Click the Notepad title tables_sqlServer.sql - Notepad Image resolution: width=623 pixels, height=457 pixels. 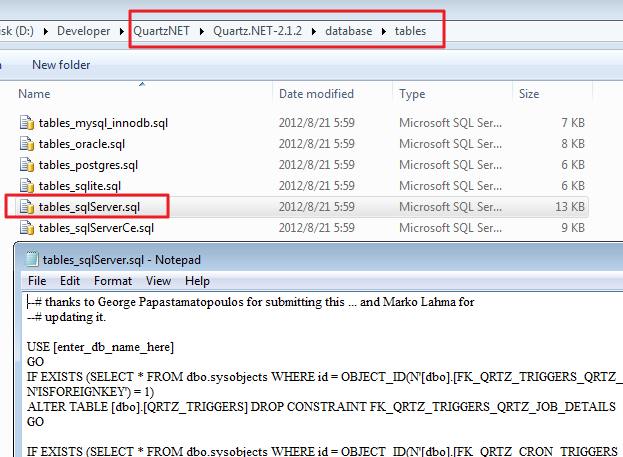(x=122, y=260)
